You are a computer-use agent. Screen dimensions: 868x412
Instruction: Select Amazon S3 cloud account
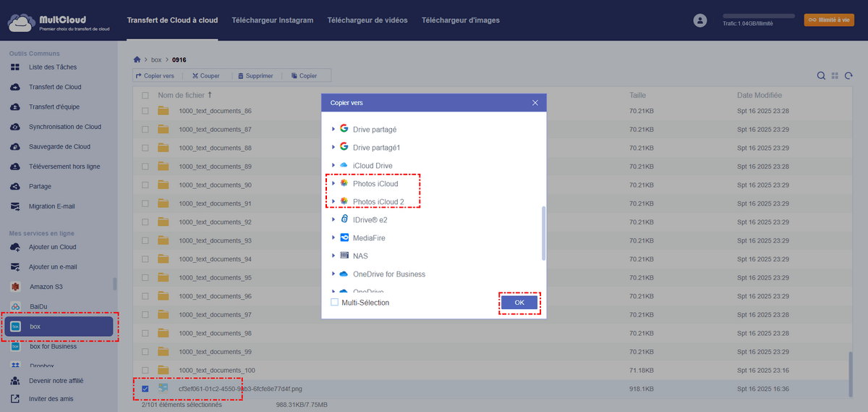pyautogui.click(x=46, y=287)
